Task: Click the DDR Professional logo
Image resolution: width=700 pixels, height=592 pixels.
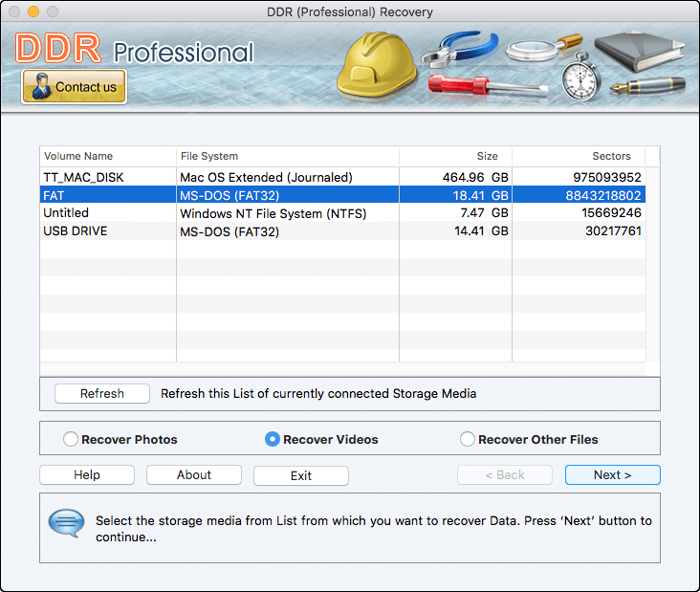Action: coord(135,49)
